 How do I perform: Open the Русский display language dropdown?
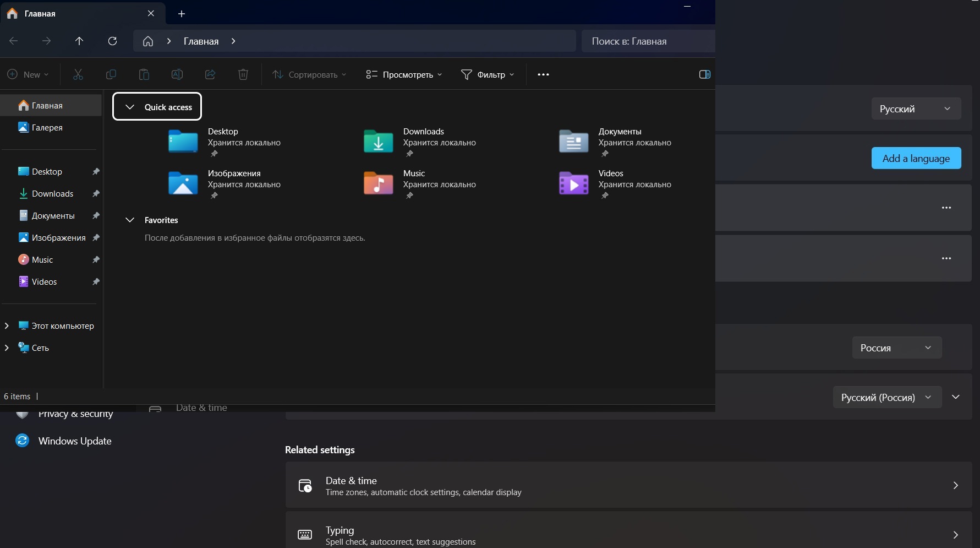916,108
